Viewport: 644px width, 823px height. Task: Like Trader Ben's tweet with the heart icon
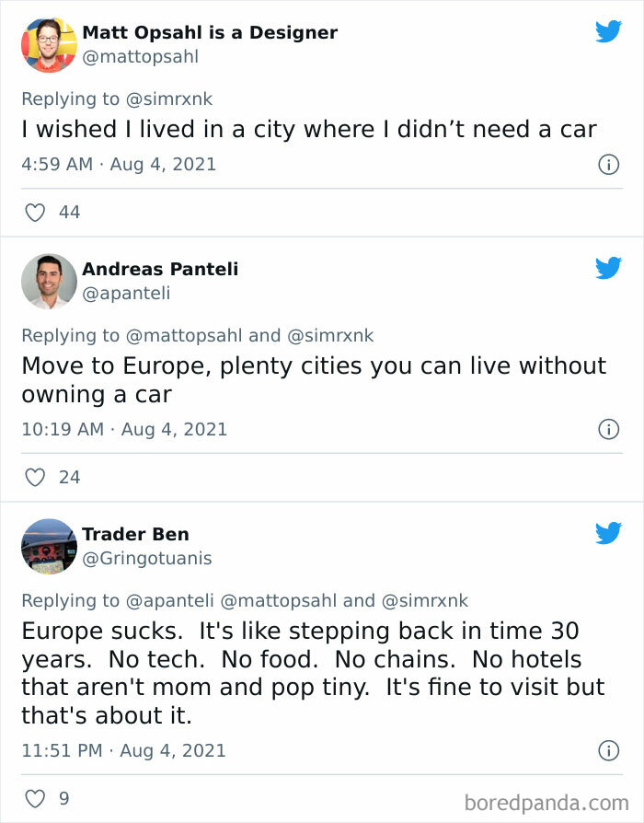tap(34, 799)
